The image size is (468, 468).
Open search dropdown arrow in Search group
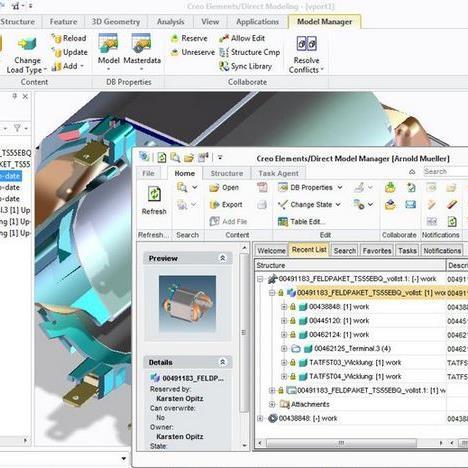[x=195, y=187]
